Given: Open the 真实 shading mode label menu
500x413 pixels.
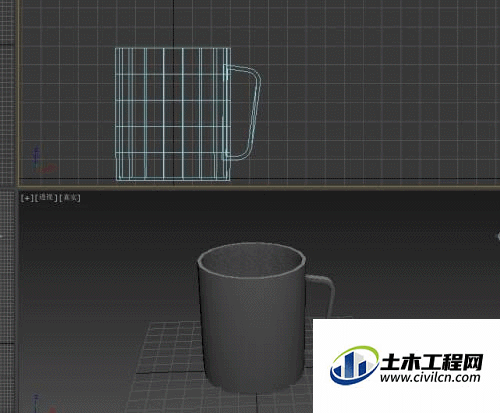Looking at the screenshot, I should (x=70, y=198).
